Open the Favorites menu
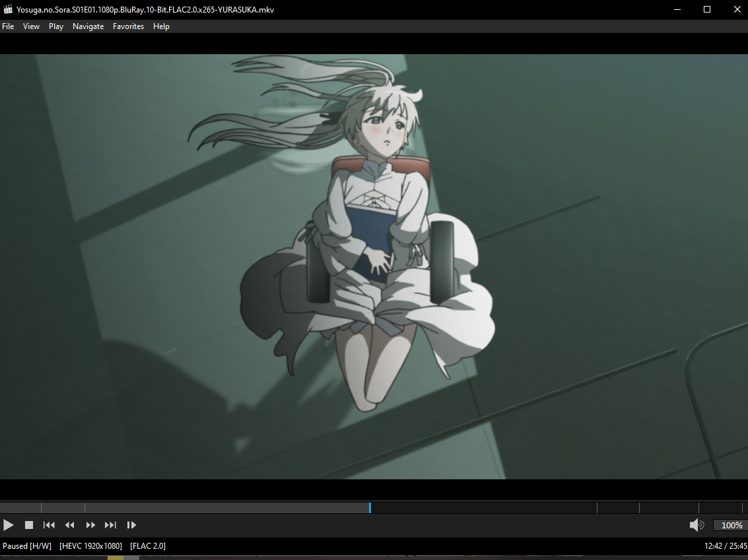This screenshot has height=560, width=748. pyautogui.click(x=128, y=26)
